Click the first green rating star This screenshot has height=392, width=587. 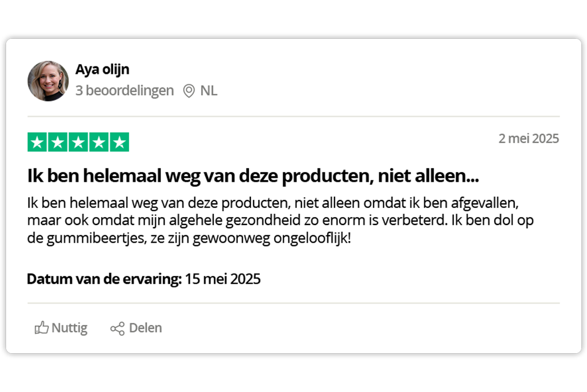click(37, 142)
